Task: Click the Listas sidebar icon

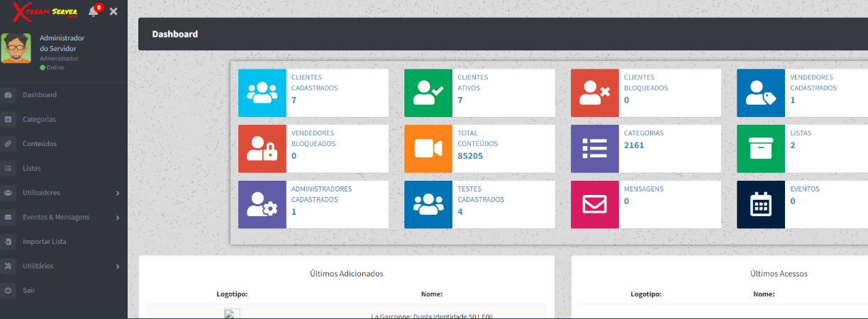Action: [x=9, y=168]
